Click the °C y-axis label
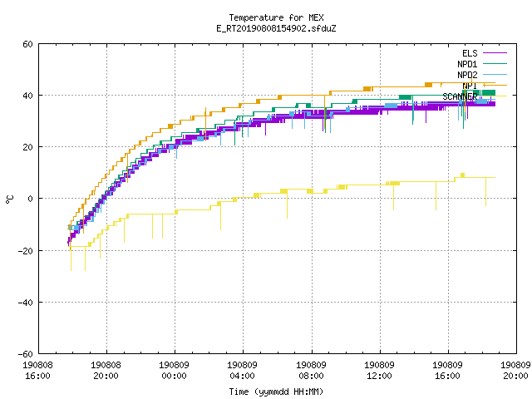 [9, 199]
